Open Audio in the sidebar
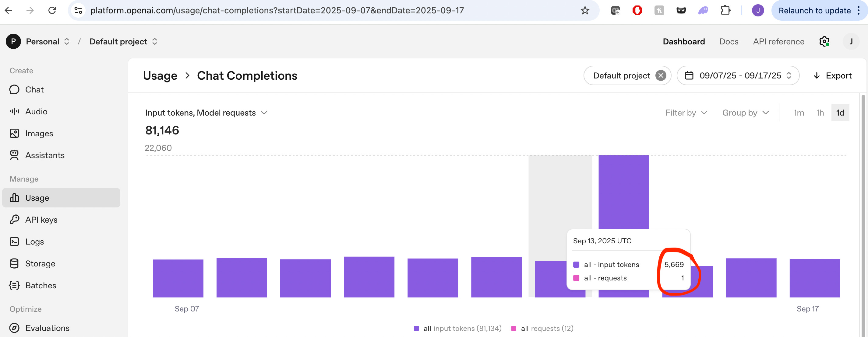This screenshot has height=337, width=868. (36, 111)
